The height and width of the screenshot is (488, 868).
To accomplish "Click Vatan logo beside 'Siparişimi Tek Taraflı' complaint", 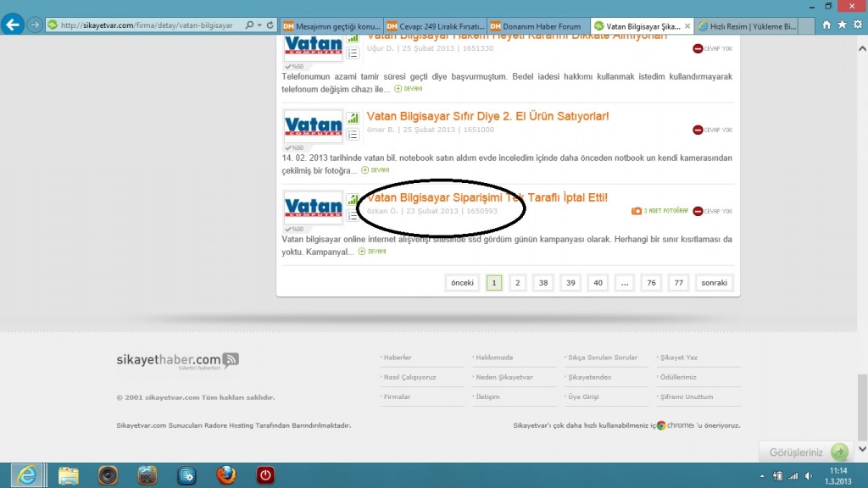I will click(x=314, y=208).
